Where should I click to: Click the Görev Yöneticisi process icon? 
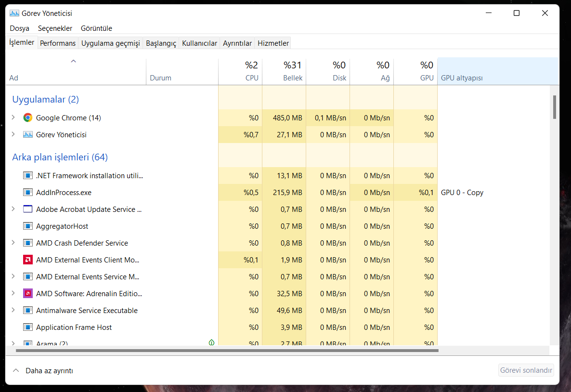click(x=28, y=134)
